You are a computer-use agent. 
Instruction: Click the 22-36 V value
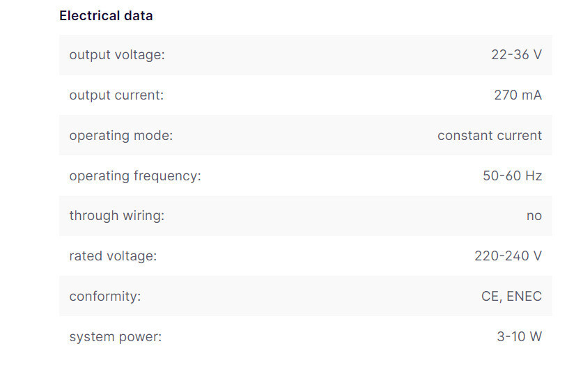coord(516,54)
